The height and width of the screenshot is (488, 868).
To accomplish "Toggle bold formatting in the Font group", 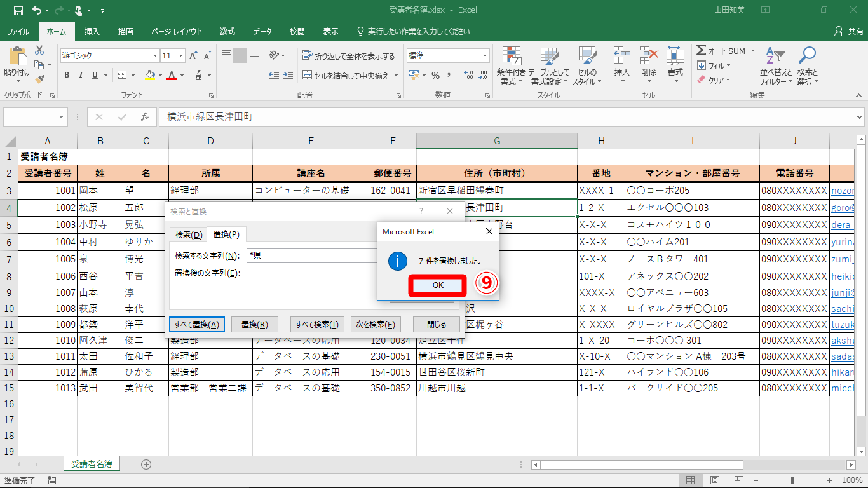I will (x=67, y=75).
